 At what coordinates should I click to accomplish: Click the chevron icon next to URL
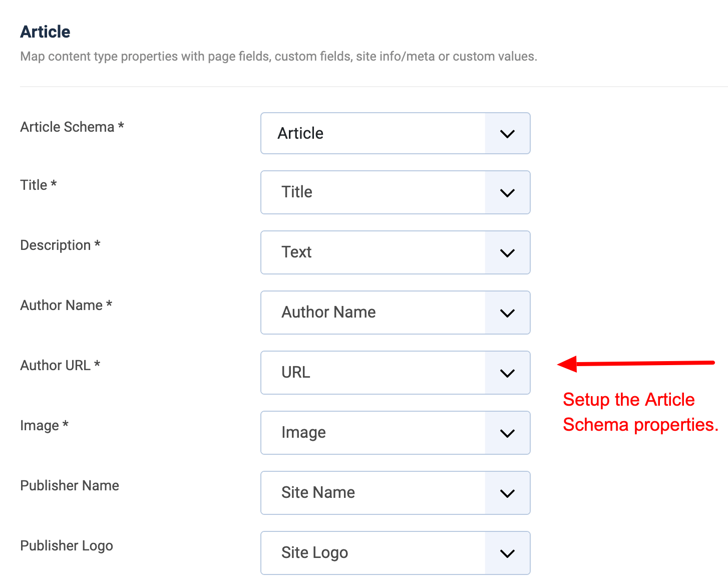click(x=507, y=373)
